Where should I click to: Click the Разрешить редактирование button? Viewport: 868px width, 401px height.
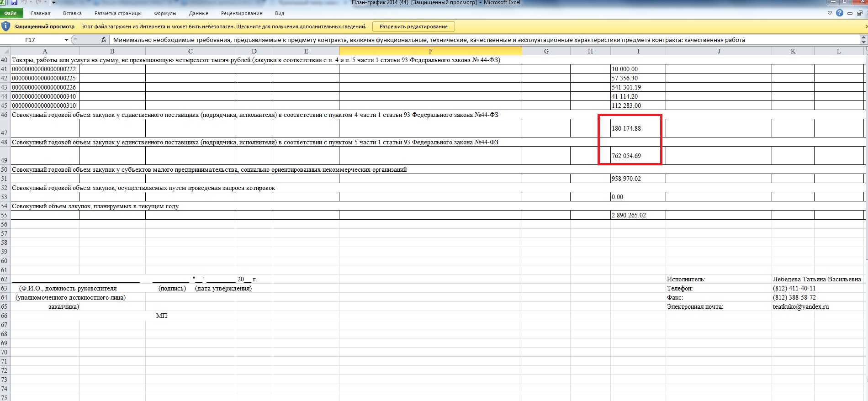pos(413,26)
